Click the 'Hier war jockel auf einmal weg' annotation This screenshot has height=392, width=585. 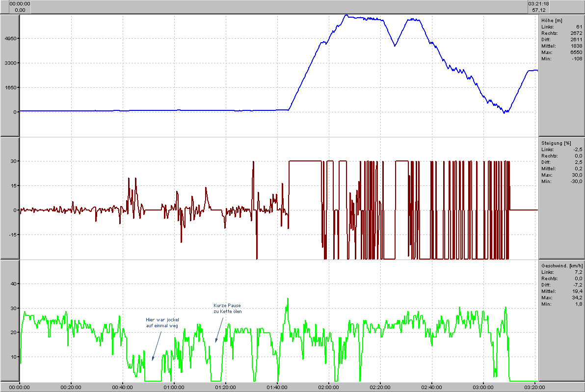click(162, 323)
